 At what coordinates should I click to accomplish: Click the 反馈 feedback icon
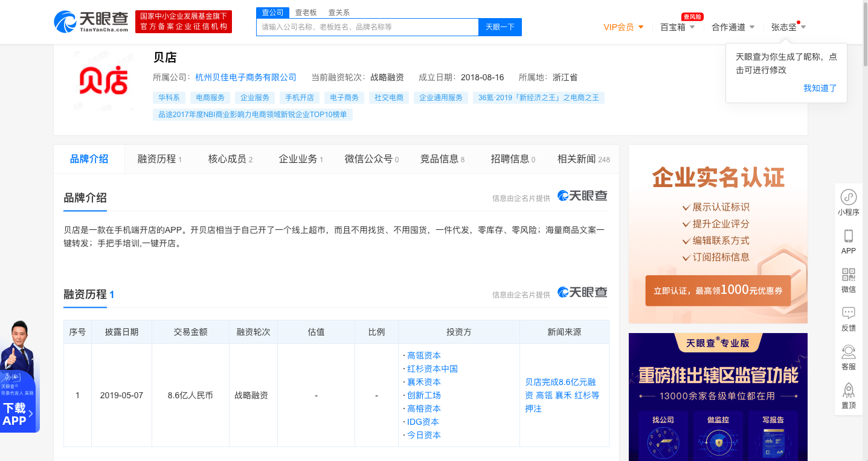[x=848, y=318]
